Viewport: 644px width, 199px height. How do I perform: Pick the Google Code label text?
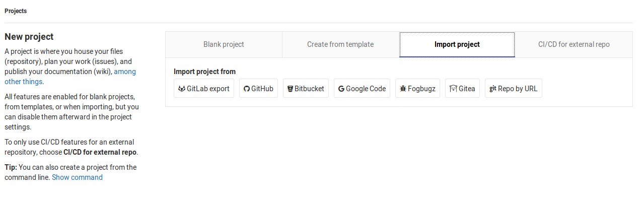[x=366, y=89]
